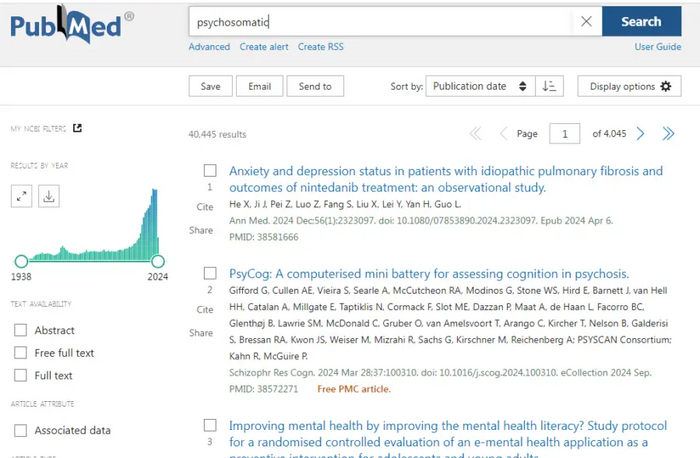Open the Send to menu
Screen dimensions: 700x458
[315, 87]
